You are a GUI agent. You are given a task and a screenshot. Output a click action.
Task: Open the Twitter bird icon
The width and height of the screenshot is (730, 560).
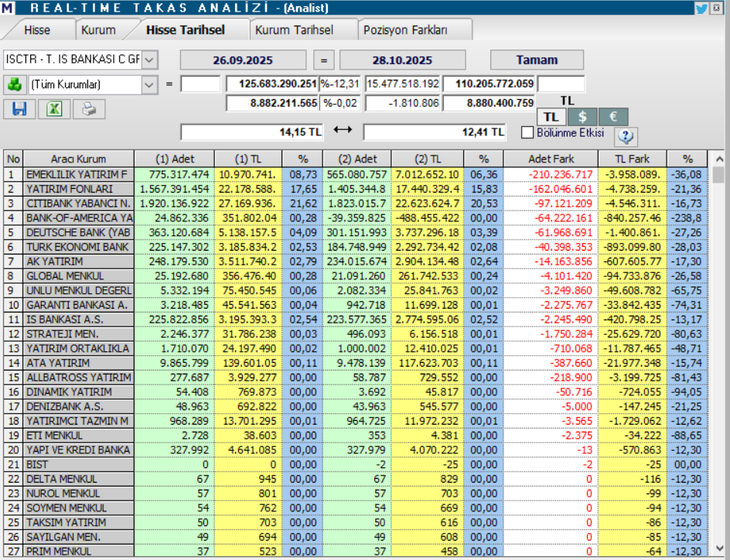(x=701, y=9)
